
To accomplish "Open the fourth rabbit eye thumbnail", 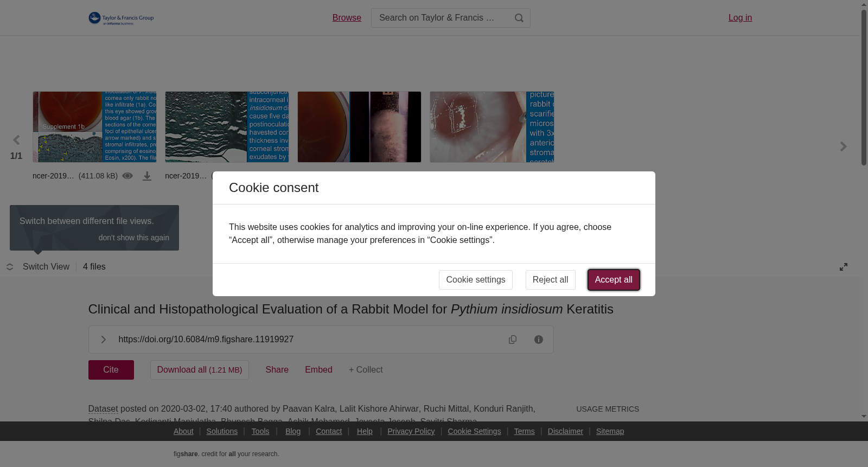I will [492, 127].
